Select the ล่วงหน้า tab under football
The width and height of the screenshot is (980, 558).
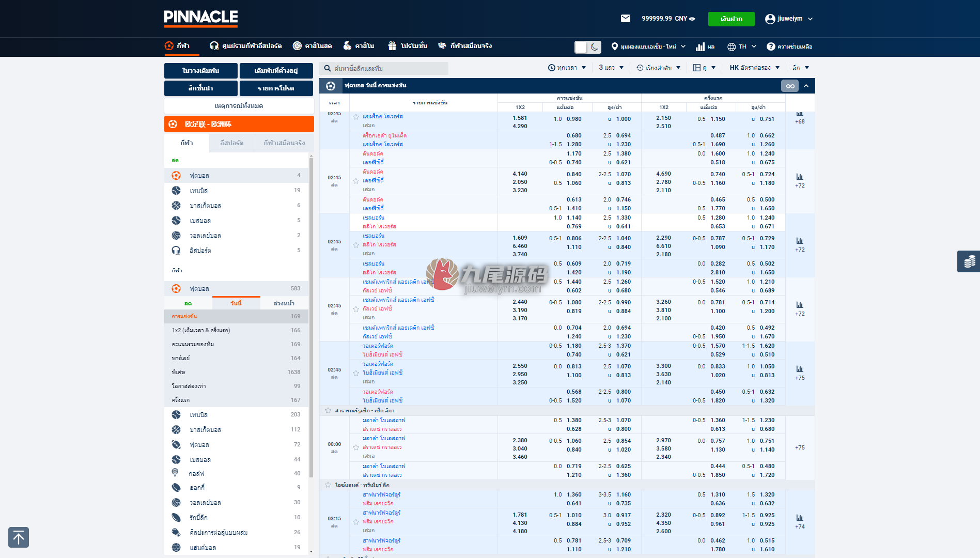[284, 303]
